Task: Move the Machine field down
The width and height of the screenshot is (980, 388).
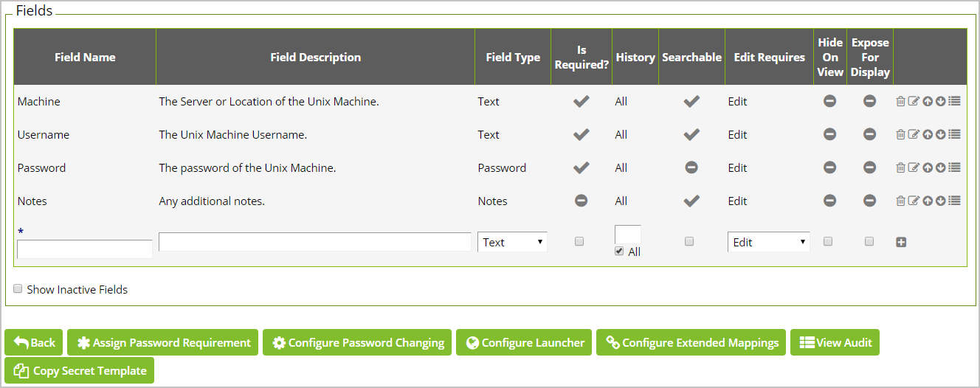Action: click(x=940, y=102)
